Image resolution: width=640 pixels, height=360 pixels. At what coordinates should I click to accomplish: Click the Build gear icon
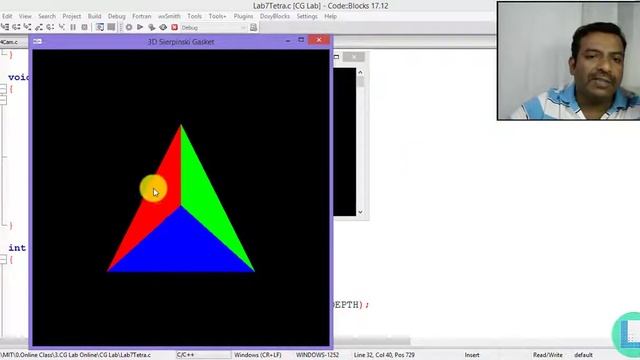129,27
